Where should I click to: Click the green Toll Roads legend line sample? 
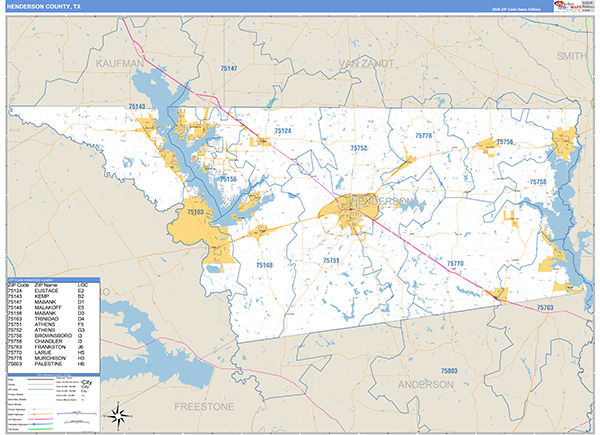40,429
